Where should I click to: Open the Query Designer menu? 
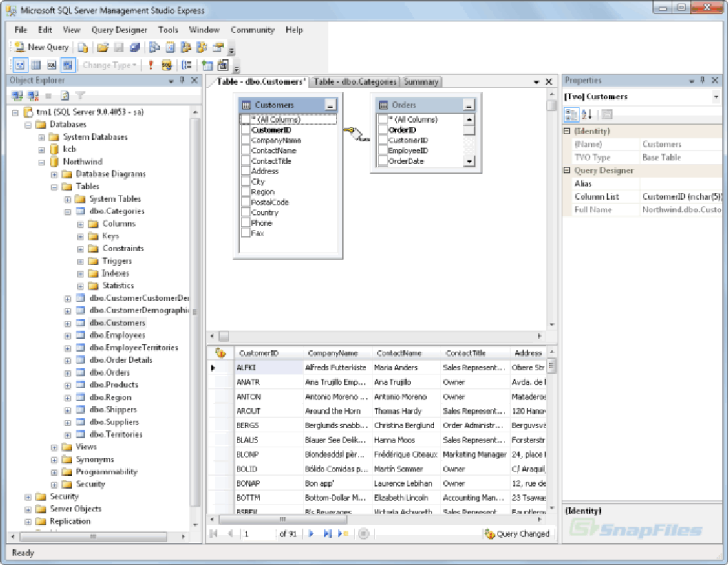pos(119,30)
